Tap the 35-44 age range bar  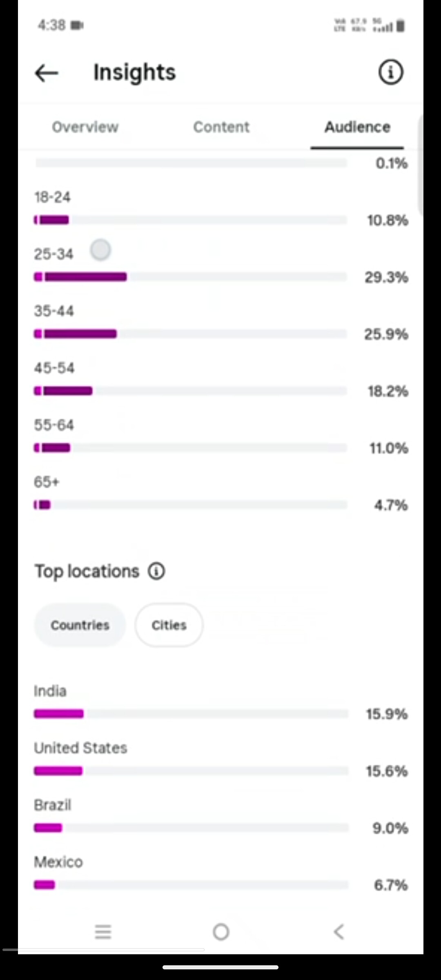coord(190,334)
